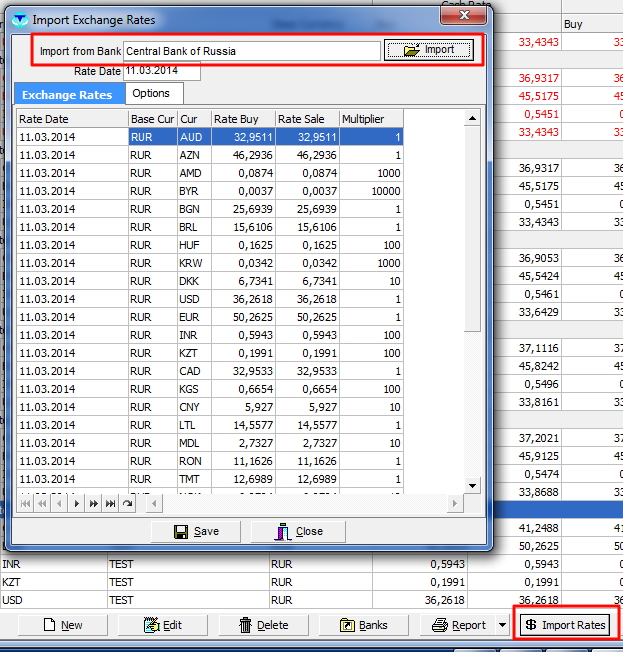Click the New button at the bottom
Screen dimensions: 623x652
pos(62,625)
